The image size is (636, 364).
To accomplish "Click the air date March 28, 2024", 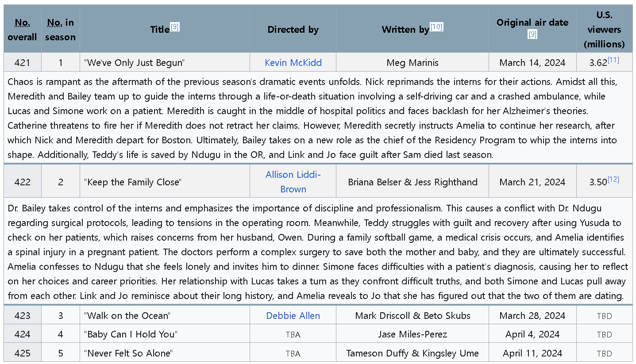I will [532, 316].
